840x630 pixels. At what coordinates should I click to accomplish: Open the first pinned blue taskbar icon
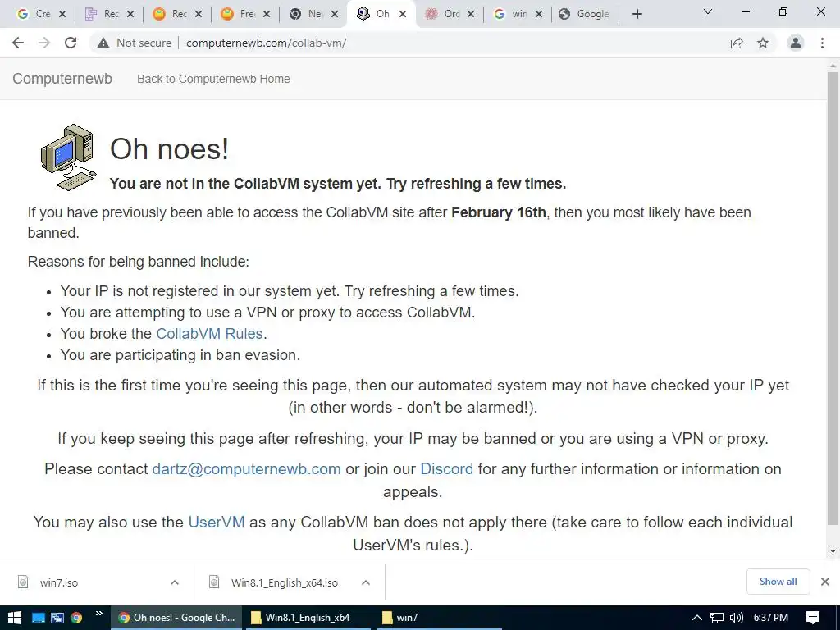click(x=39, y=618)
